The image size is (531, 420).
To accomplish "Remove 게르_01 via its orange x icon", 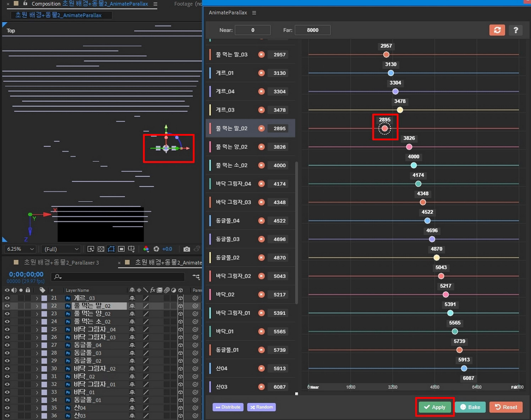I will coord(261,73).
